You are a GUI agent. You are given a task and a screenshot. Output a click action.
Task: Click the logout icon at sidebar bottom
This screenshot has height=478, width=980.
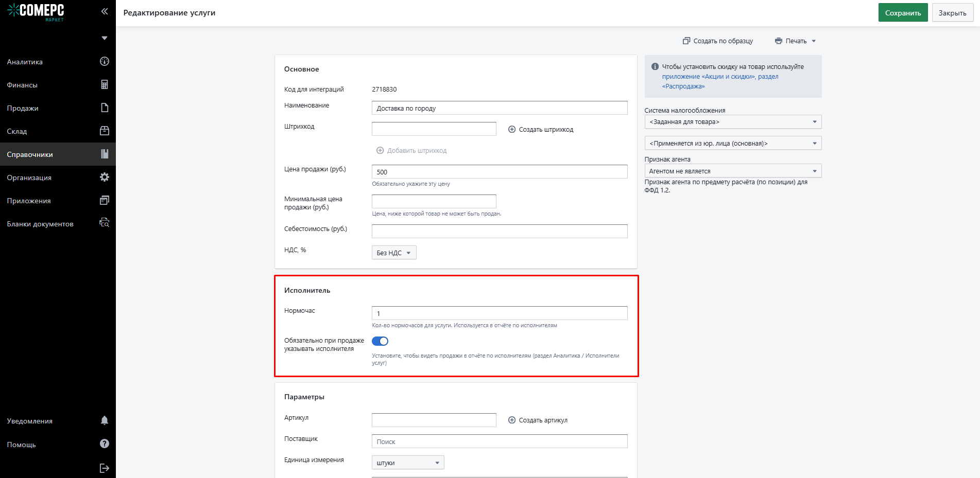(105, 468)
